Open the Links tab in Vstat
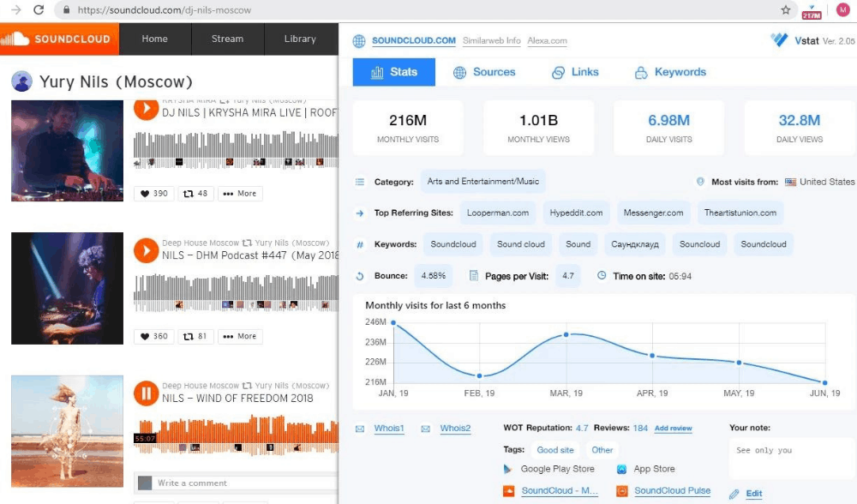 (575, 72)
